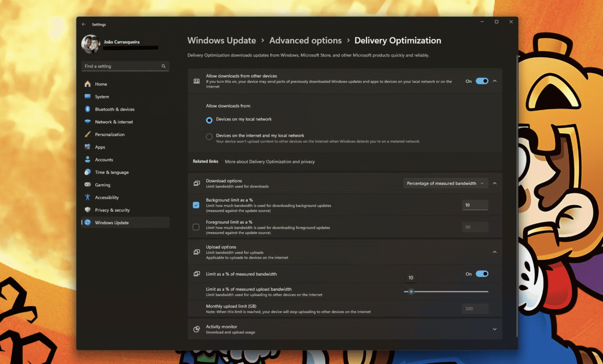Screen dimensions: 603x364
Task: Click the Bluetooth icon in sidebar
Action: tap(87, 109)
